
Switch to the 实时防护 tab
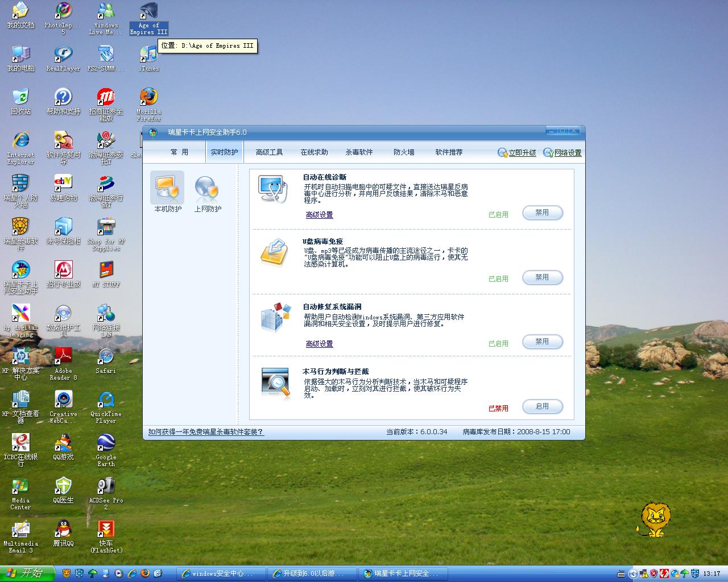[224, 152]
